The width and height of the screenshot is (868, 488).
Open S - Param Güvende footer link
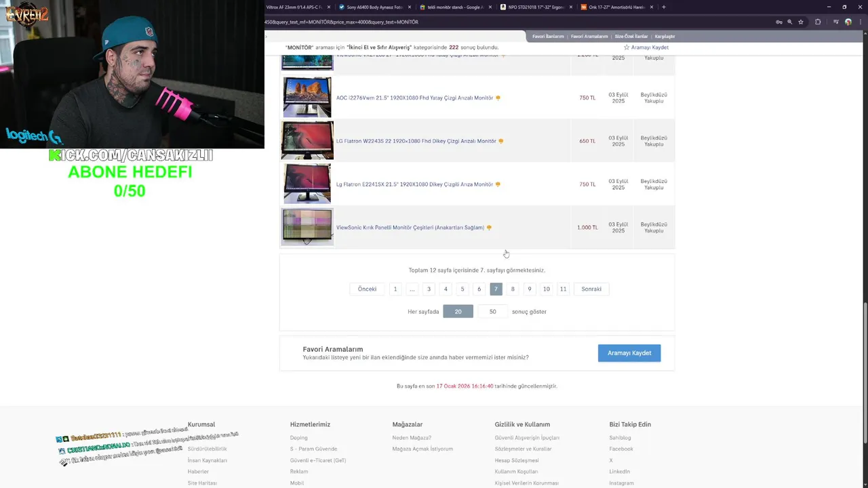(x=313, y=449)
